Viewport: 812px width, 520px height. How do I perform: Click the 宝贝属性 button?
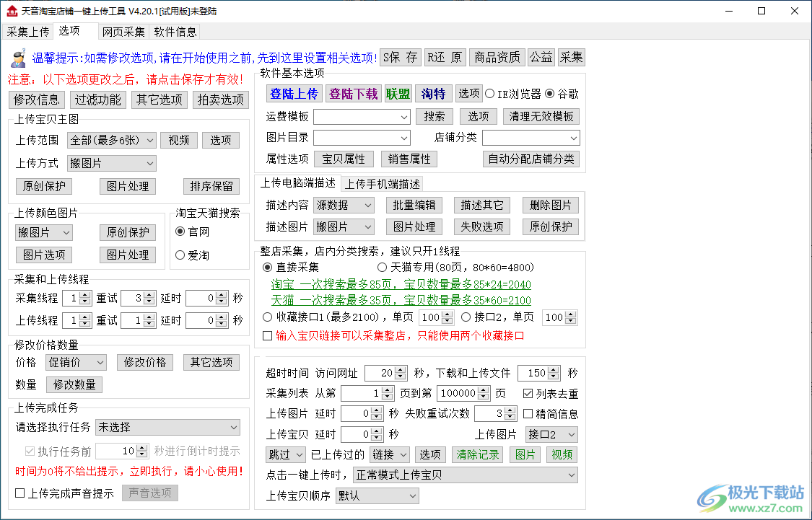coord(344,159)
